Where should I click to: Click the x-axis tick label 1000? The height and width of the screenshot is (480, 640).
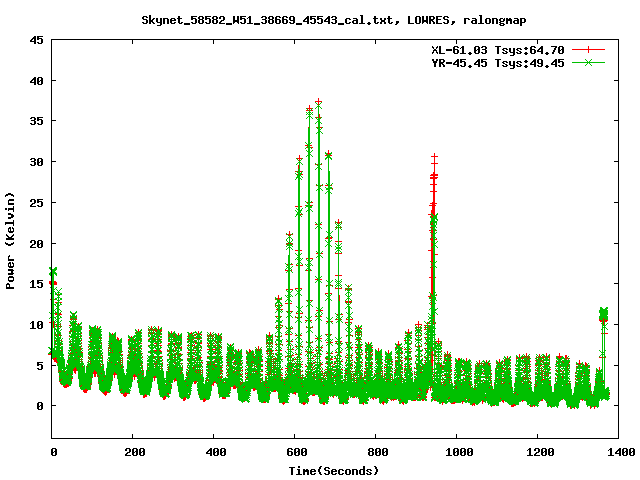(459, 452)
